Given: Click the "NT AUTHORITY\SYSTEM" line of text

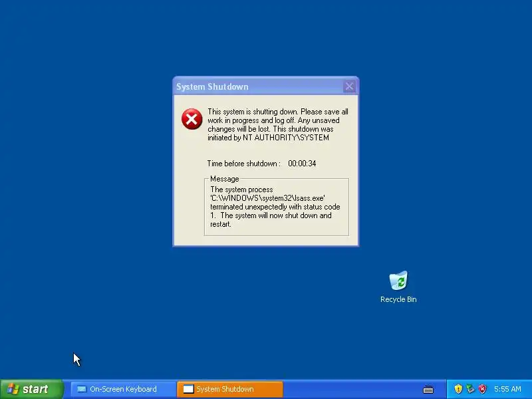Looking at the screenshot, I should click(286, 138).
